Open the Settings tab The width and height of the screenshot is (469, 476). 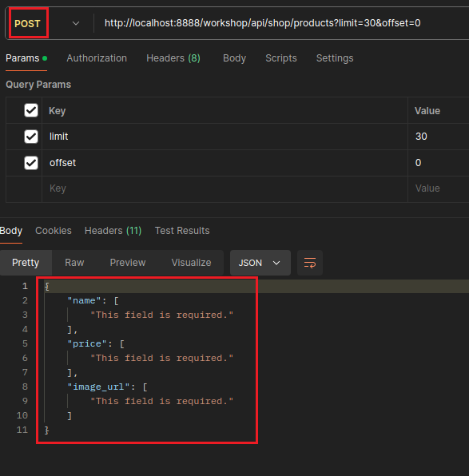click(x=335, y=58)
